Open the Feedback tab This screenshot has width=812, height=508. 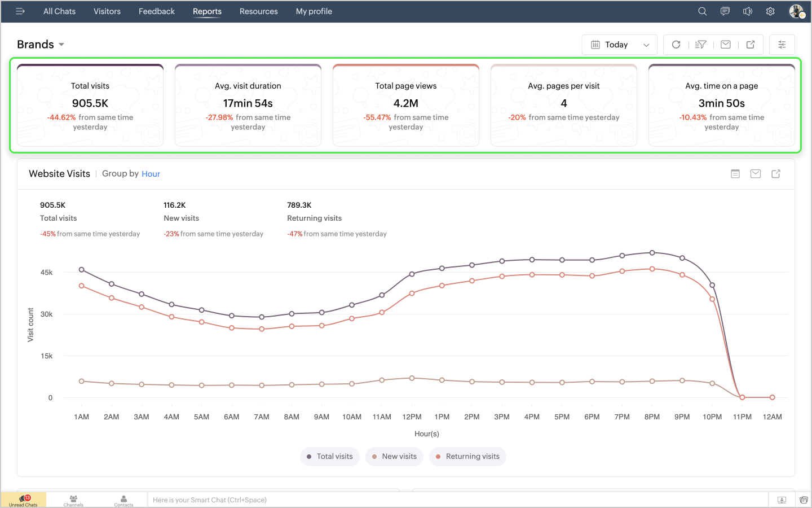(x=157, y=11)
